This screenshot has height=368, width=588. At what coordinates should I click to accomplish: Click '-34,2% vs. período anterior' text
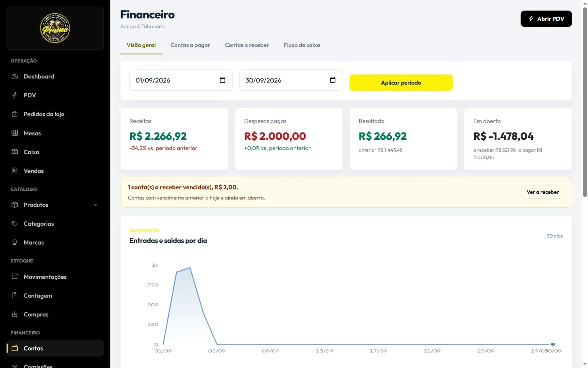pos(163,148)
